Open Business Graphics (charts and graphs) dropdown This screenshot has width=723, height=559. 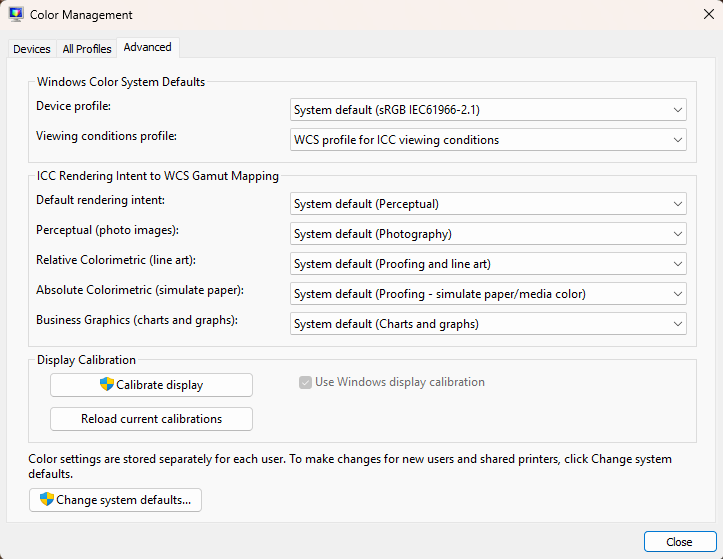488,324
